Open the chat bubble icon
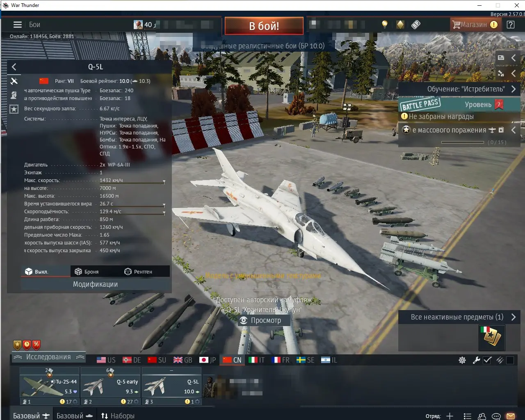Image resolution: width=525 pixels, height=420 pixels. point(496,416)
